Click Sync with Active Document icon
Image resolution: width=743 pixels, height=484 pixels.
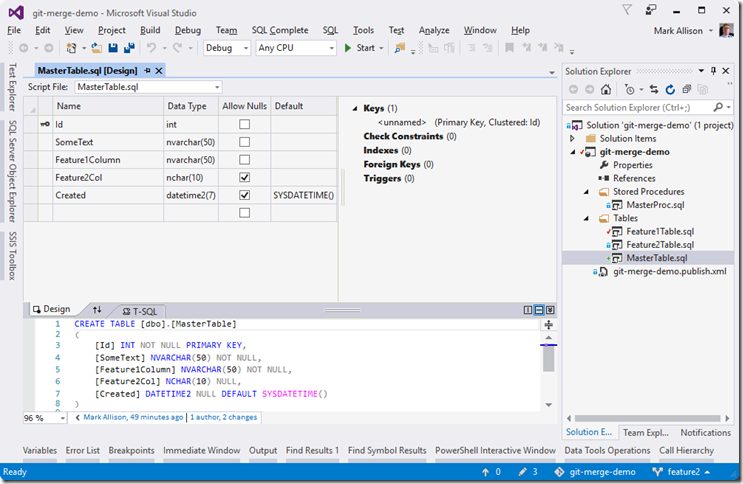(654, 90)
